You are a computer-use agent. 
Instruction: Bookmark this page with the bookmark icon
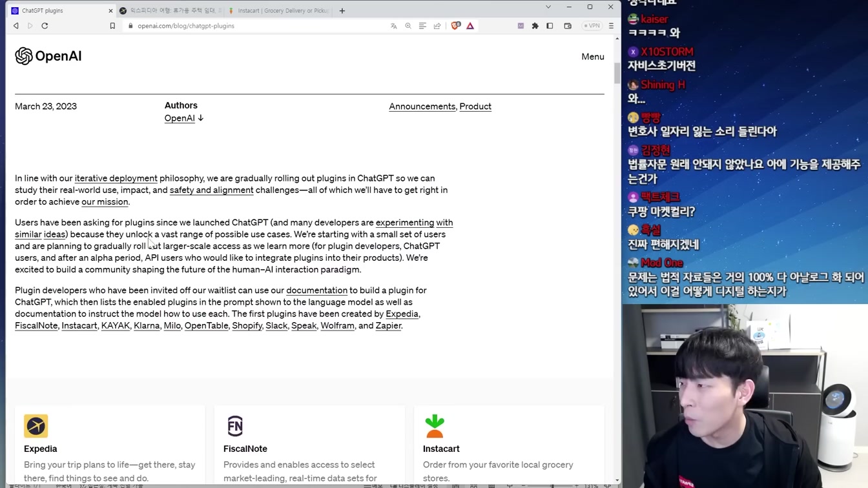tap(112, 26)
